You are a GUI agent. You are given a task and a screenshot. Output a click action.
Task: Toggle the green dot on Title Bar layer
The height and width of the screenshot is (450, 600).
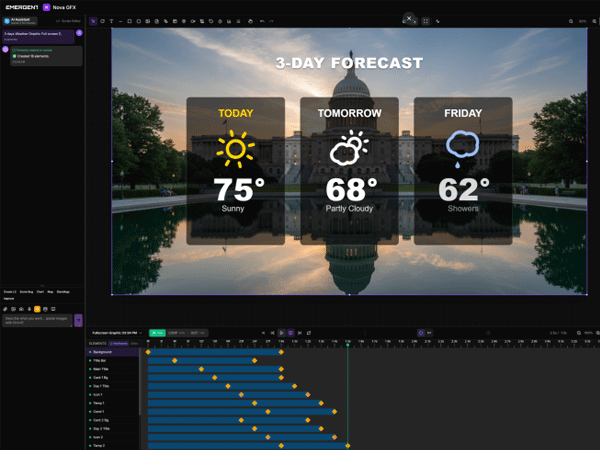click(89, 360)
